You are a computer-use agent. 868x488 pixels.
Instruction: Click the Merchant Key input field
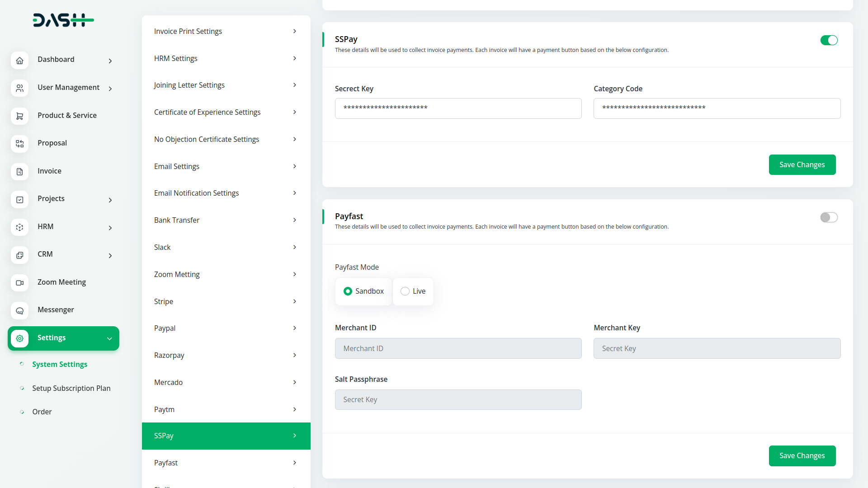click(x=717, y=348)
